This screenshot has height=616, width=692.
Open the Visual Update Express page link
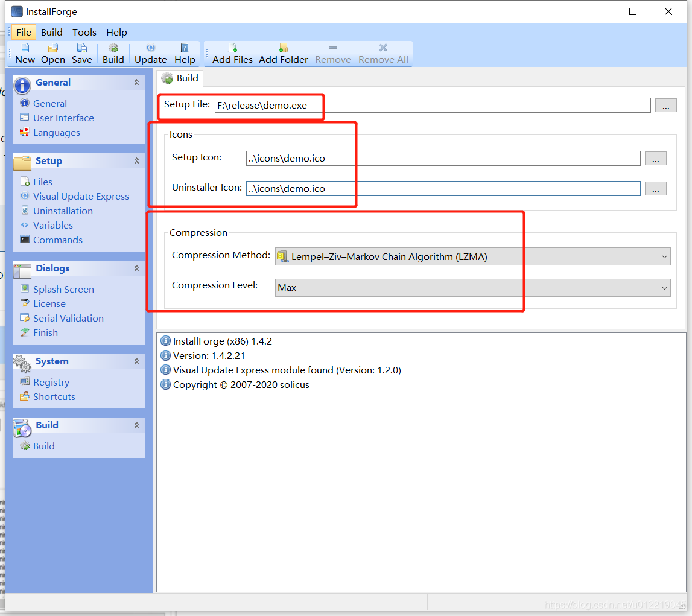[81, 196]
